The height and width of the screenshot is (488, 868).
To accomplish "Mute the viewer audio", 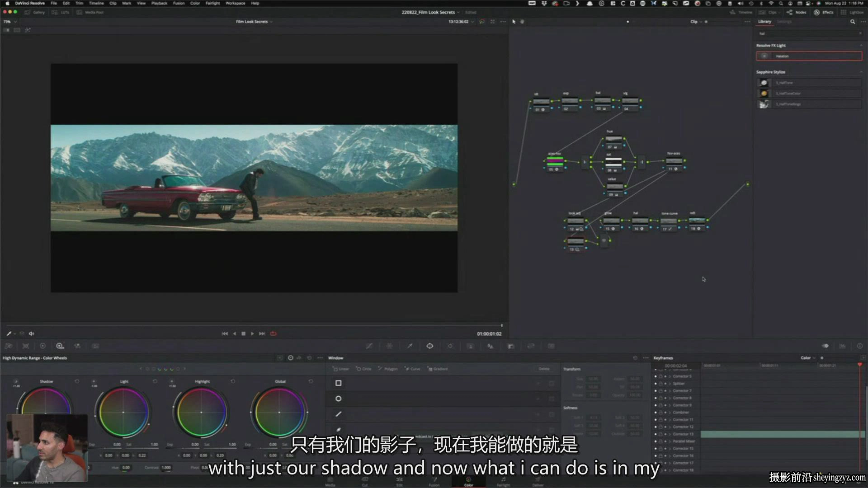I will 31,334.
